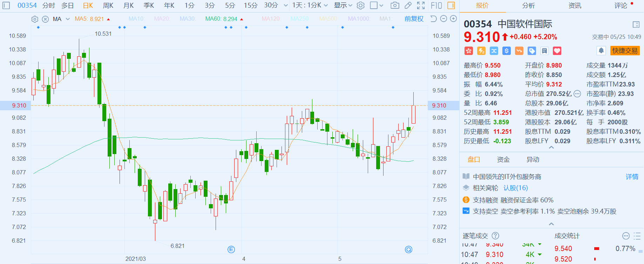Expand chart to fullscreen
The width and height of the screenshot is (644, 264).
click(421, 5)
